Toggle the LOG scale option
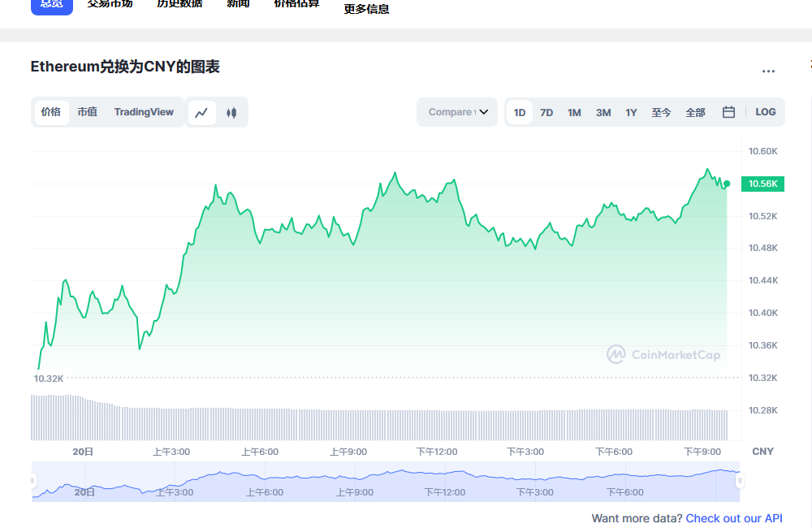The width and height of the screenshot is (812, 528). click(766, 112)
